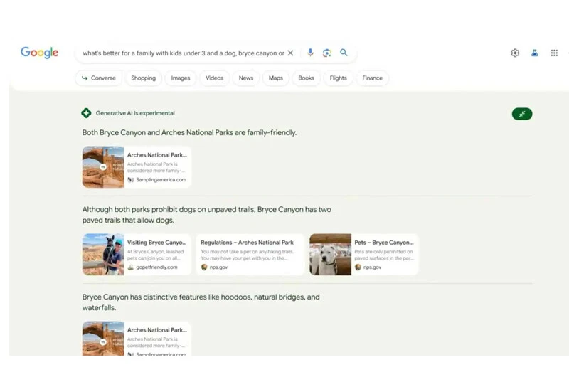Viewport: 569px width, 392px height.
Task: Click inside the search query field
Action: tap(183, 53)
